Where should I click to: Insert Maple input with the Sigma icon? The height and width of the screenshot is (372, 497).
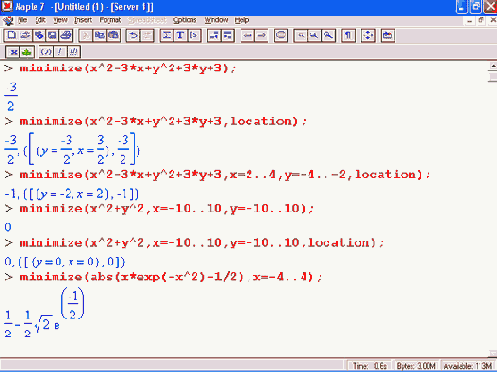(x=167, y=35)
